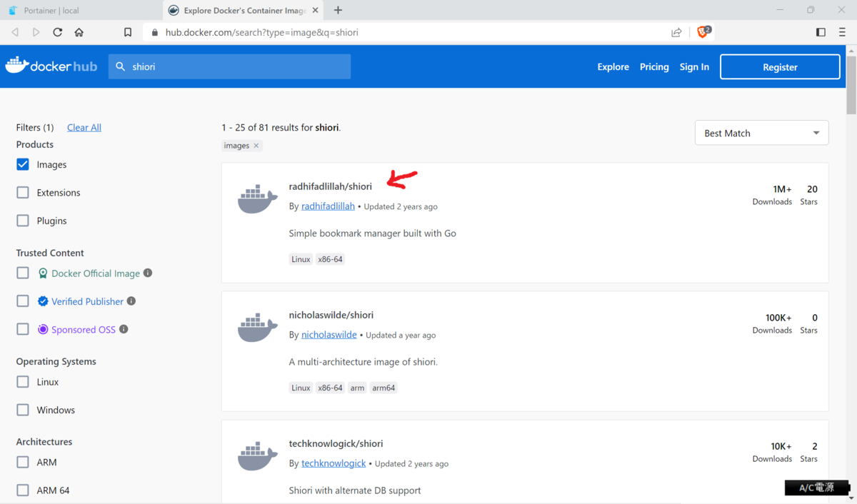Uncheck the Images filter

(23, 164)
